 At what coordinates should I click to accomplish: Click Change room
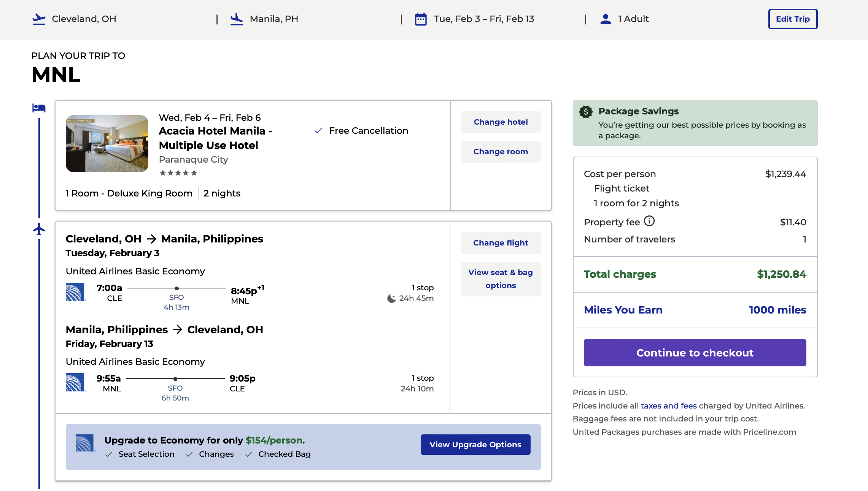[x=501, y=152]
